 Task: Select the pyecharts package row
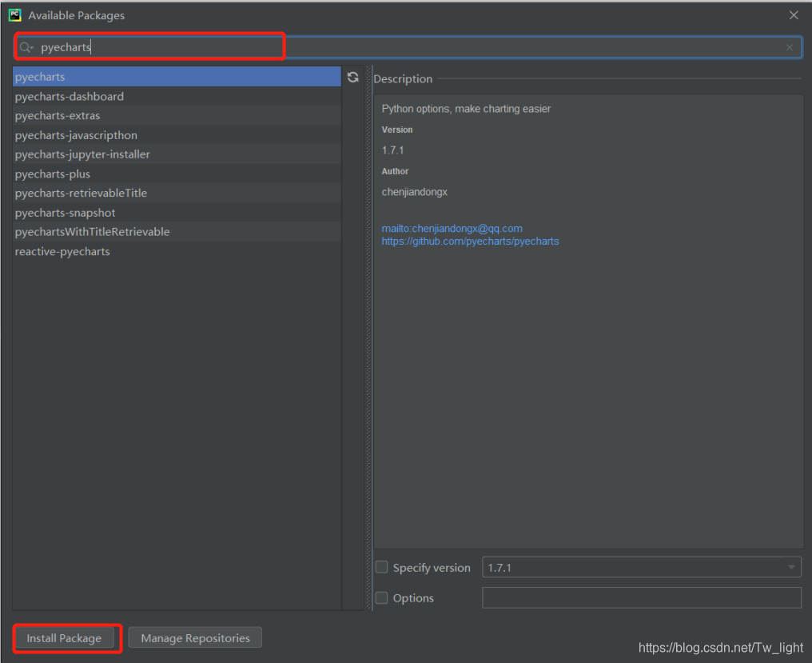pyautogui.click(x=177, y=77)
